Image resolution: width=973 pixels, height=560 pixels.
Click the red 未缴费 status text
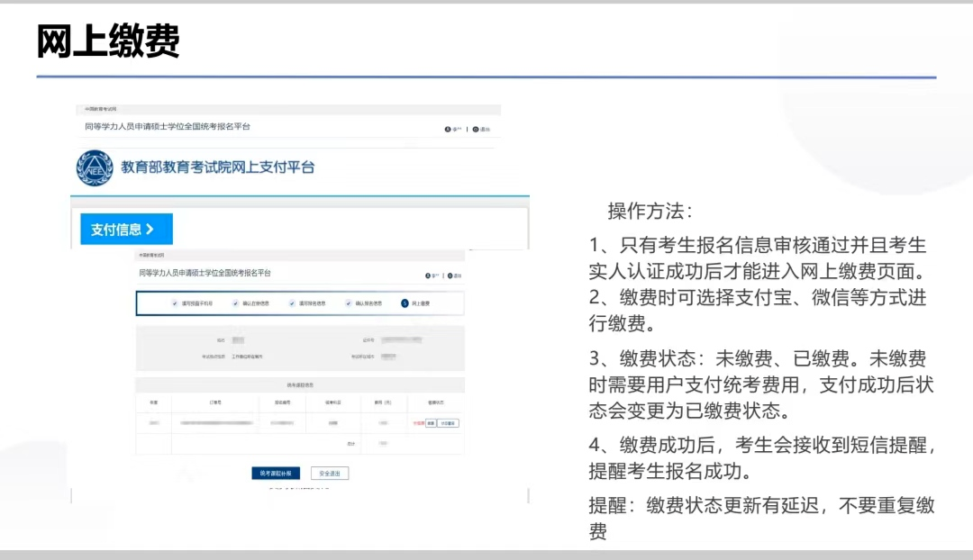click(x=417, y=423)
